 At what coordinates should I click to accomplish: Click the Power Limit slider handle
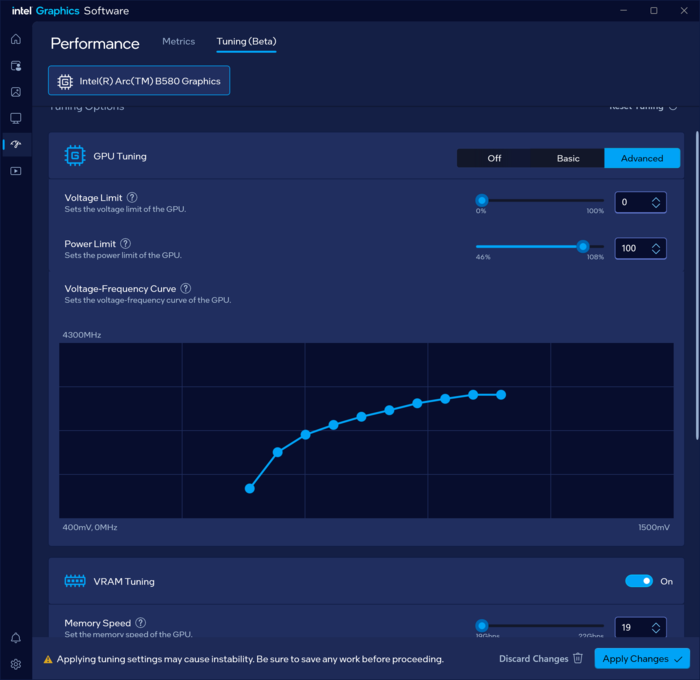583,246
